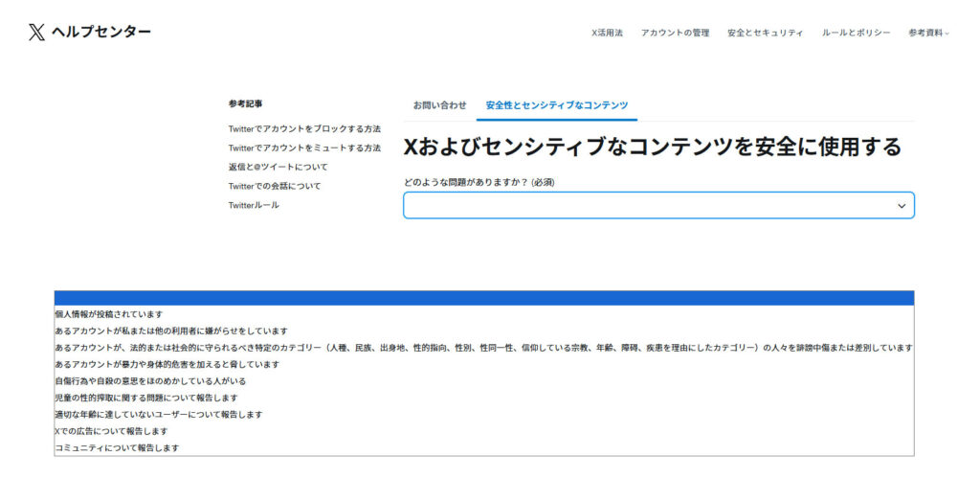
Task: Choose 個人情報が投稿されています option
Action: tap(109, 314)
